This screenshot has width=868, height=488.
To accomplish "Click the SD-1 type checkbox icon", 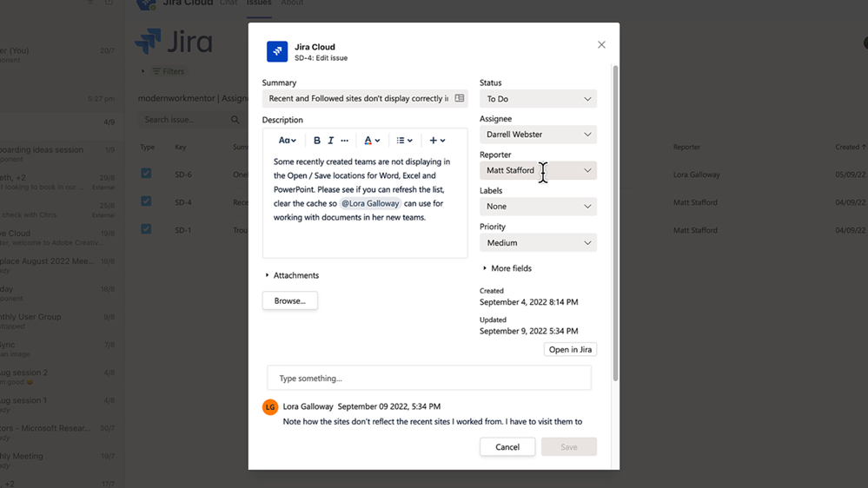I will [146, 229].
